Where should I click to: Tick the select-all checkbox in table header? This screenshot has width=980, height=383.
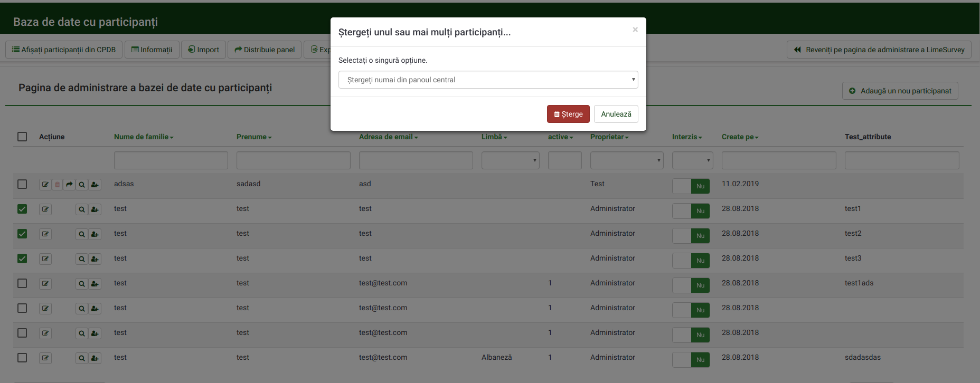coord(22,137)
